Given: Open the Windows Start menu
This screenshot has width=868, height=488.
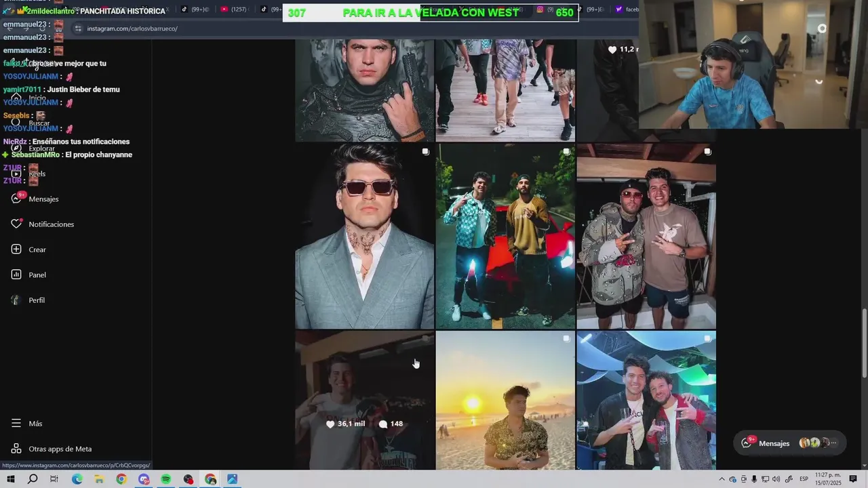Looking at the screenshot, I should [x=10, y=479].
